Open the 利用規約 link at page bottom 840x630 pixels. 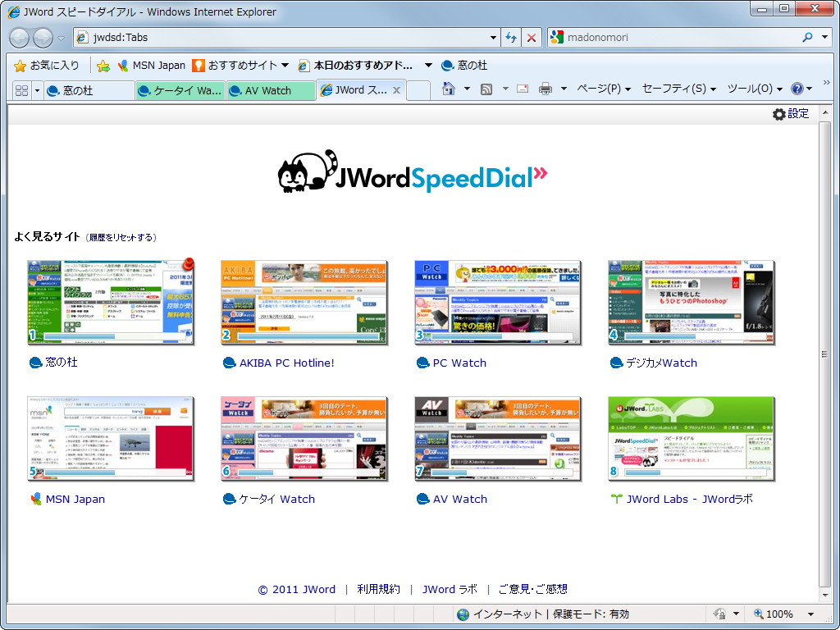(x=379, y=589)
